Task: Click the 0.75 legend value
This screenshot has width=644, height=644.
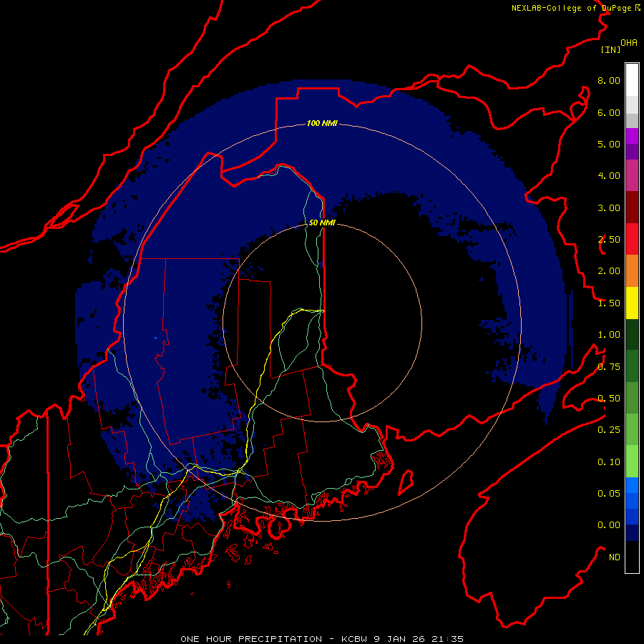Action: click(x=609, y=367)
